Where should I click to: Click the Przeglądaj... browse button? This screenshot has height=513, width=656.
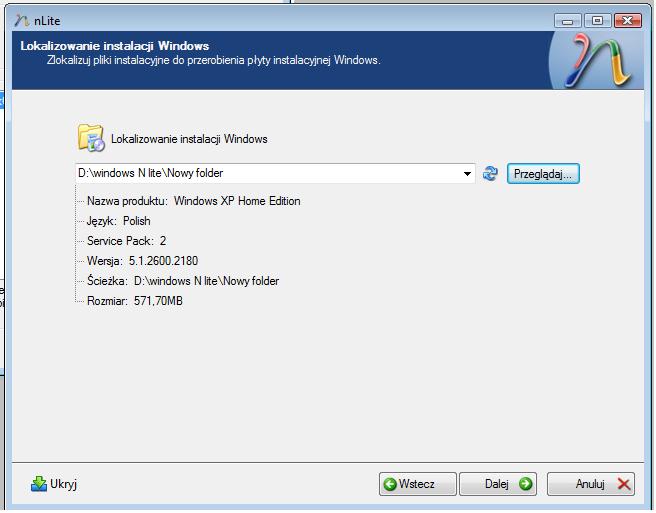[543, 174]
